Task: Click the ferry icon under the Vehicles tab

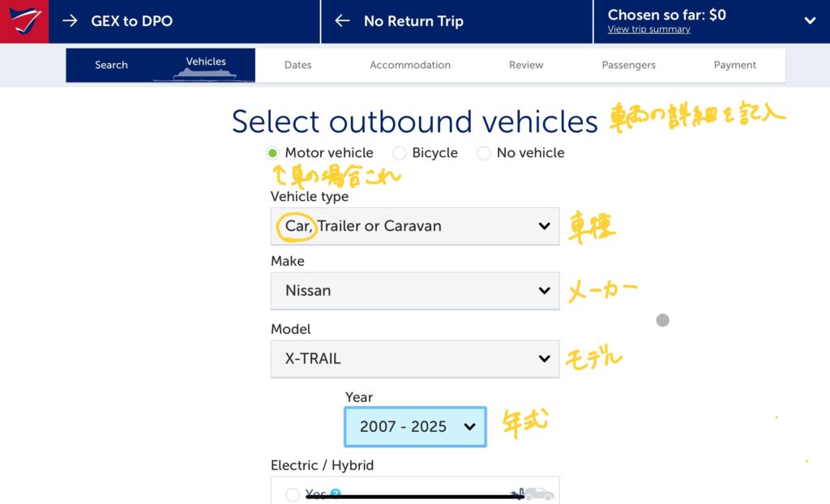Action: click(206, 74)
